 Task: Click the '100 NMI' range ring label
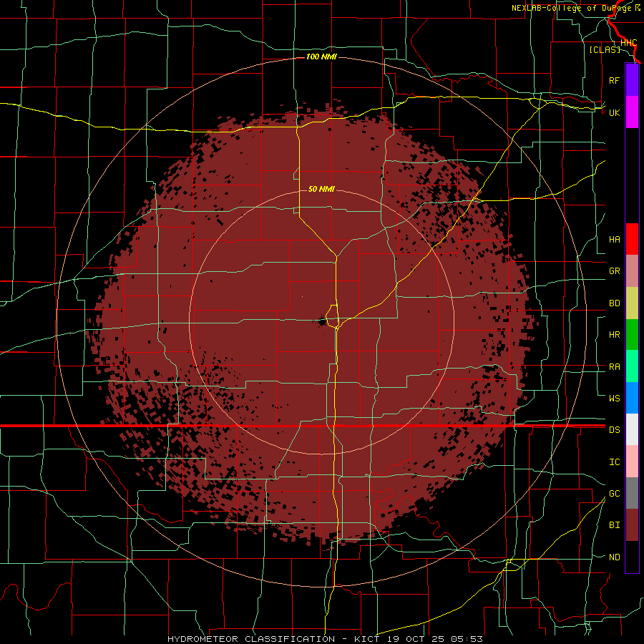click(321, 57)
